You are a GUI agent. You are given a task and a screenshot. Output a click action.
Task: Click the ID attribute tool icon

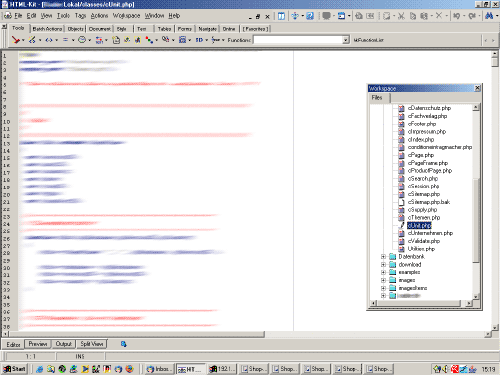point(199,40)
